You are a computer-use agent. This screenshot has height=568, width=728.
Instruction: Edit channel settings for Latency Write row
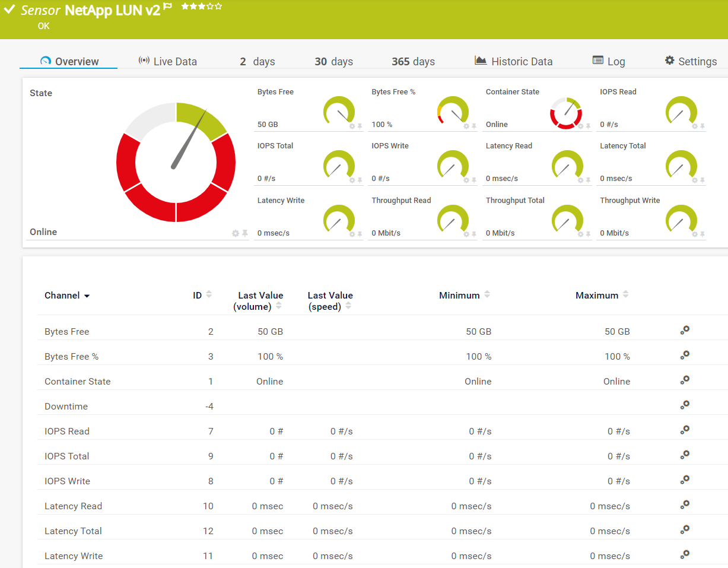click(x=685, y=555)
